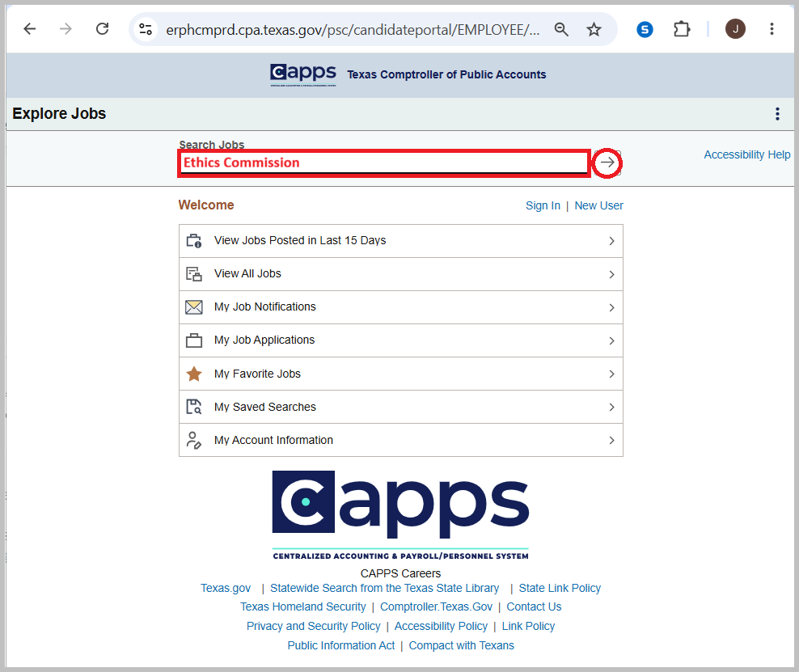Click the View All Jobs list icon
Screen dimensions: 799x672
194,274
